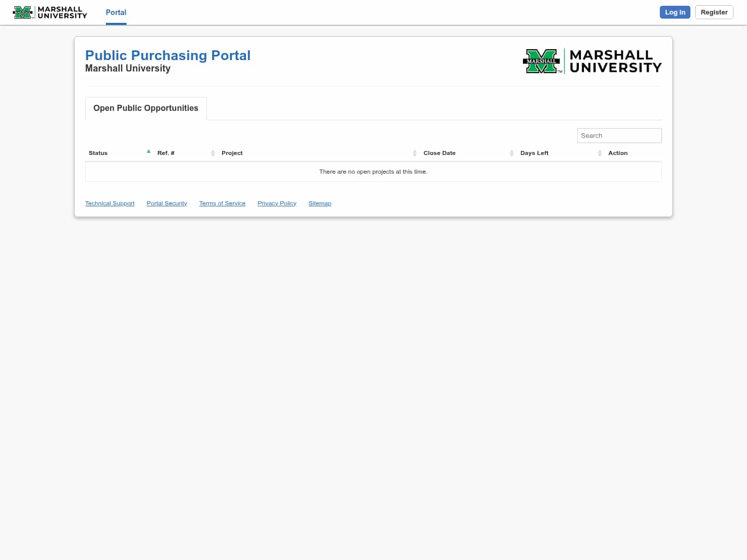Image resolution: width=747 pixels, height=560 pixels.
Task: Open Portal Security link
Action: click(167, 203)
